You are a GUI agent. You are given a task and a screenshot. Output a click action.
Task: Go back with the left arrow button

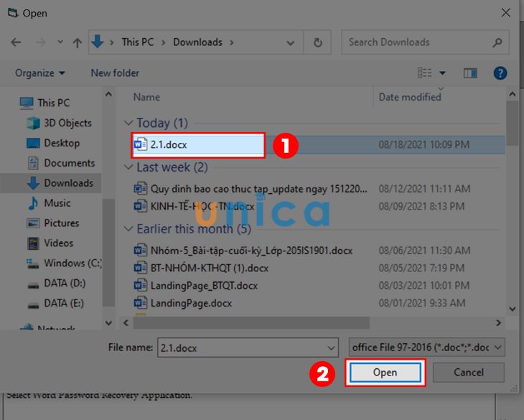click(x=16, y=42)
